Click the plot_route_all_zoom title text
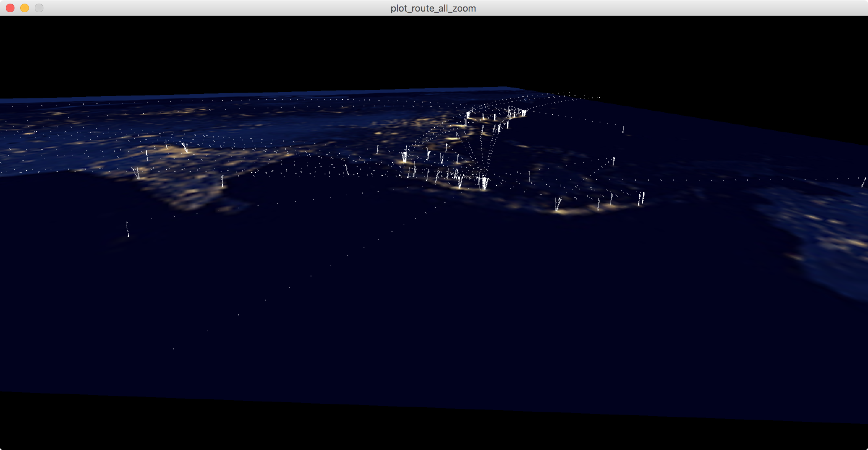The image size is (868, 450). click(433, 8)
